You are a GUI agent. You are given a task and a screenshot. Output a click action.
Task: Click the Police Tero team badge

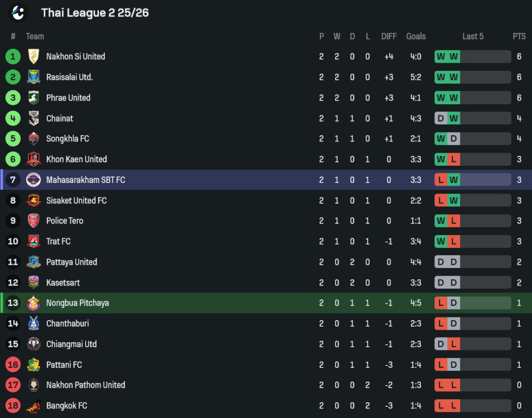(x=34, y=221)
